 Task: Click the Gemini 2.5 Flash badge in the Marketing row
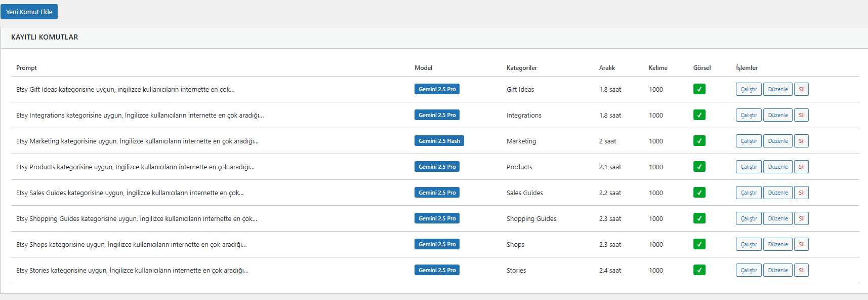coord(439,141)
